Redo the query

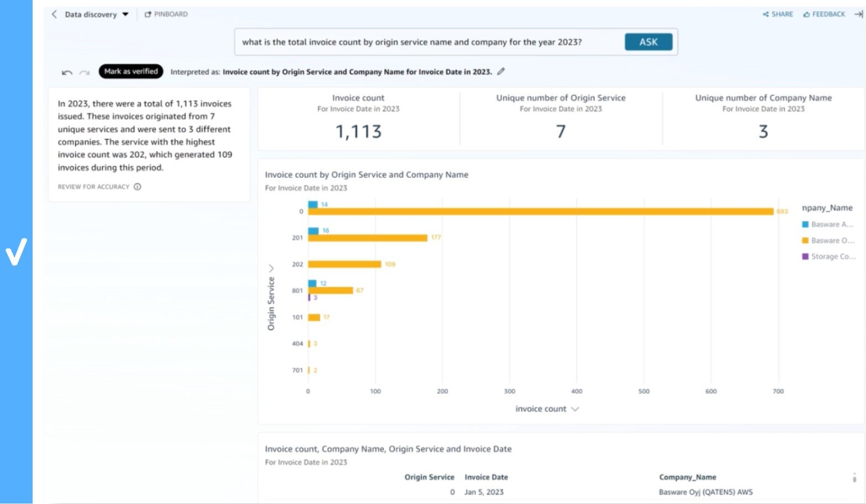tap(85, 72)
